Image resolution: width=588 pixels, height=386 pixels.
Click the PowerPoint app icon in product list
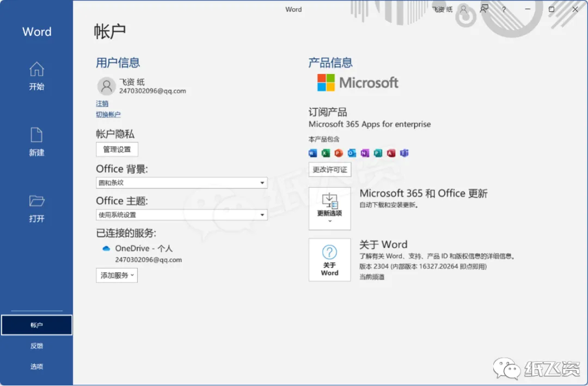point(339,153)
